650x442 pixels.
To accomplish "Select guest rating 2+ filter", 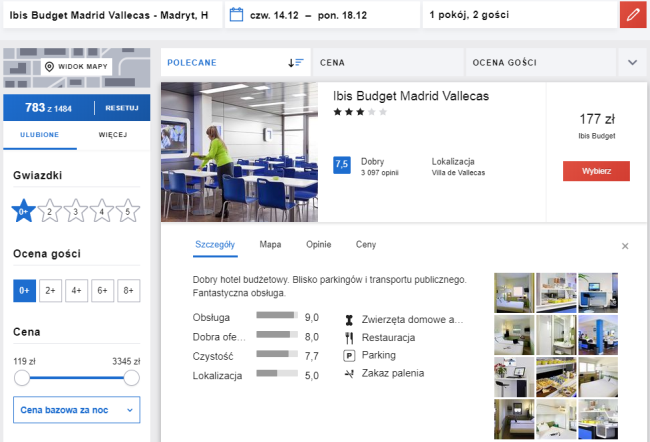I will [51, 291].
